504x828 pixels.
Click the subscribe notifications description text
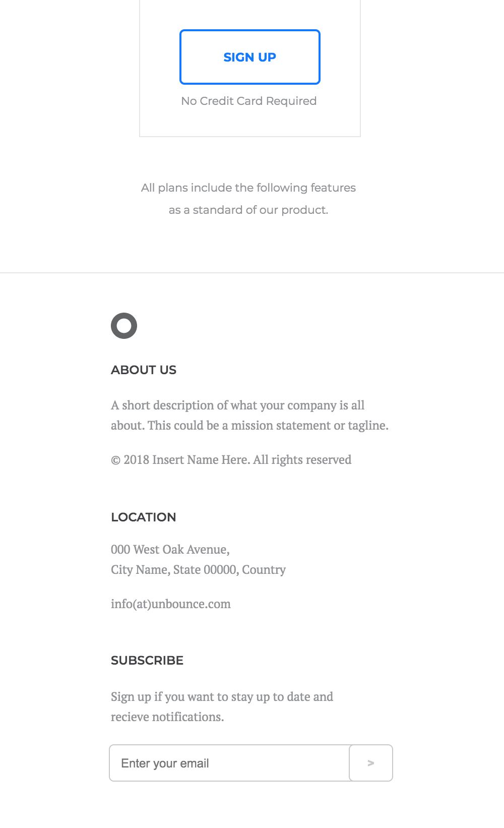tap(222, 706)
